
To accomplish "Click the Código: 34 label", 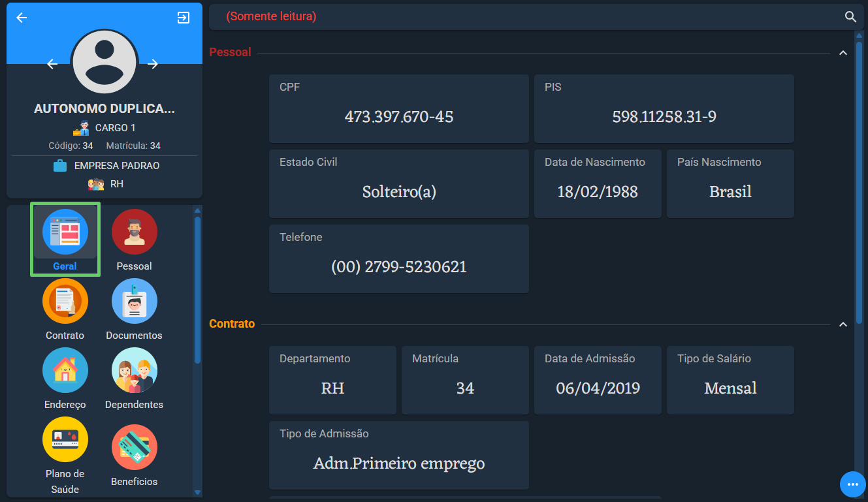I will click(71, 146).
